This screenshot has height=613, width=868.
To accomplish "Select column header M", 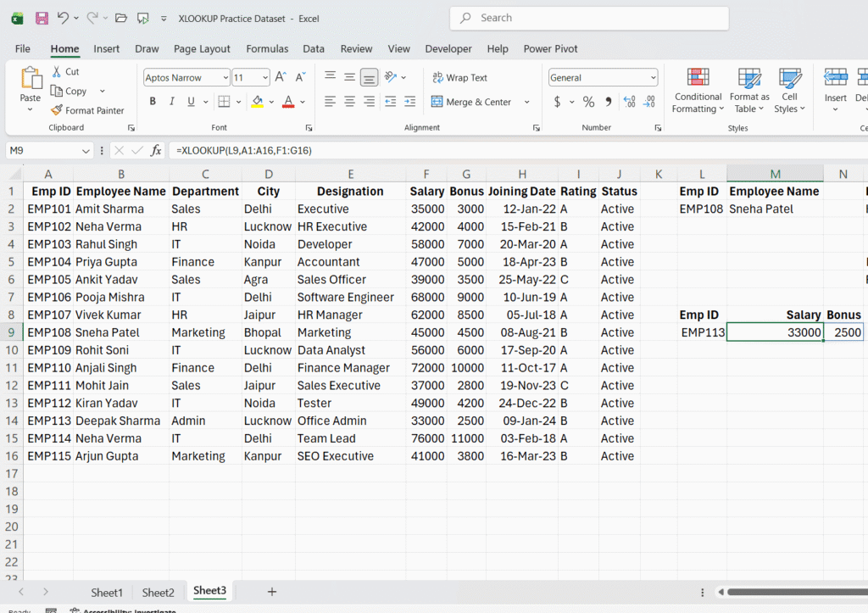I will tap(775, 175).
